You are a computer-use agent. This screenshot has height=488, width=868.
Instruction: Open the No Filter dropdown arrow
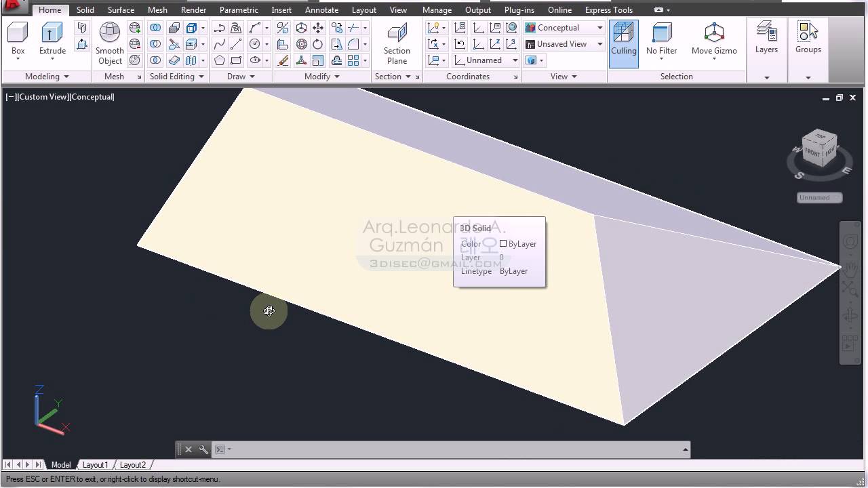click(661, 60)
